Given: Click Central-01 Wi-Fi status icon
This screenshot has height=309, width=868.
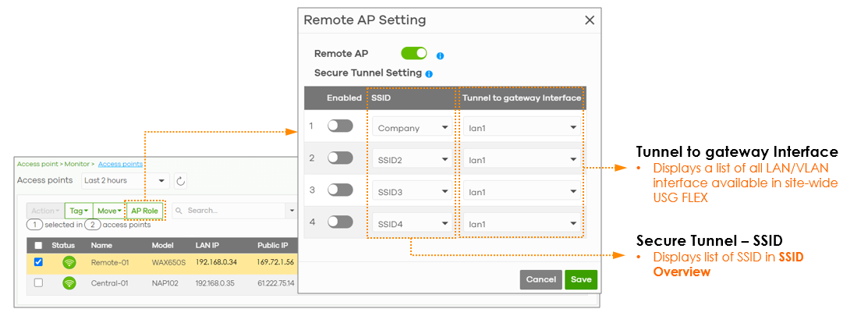Looking at the screenshot, I should click(69, 283).
